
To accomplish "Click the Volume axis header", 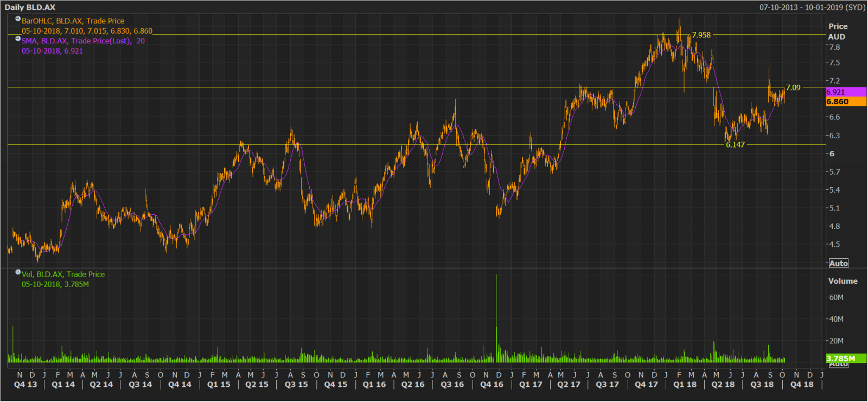I will [843, 281].
